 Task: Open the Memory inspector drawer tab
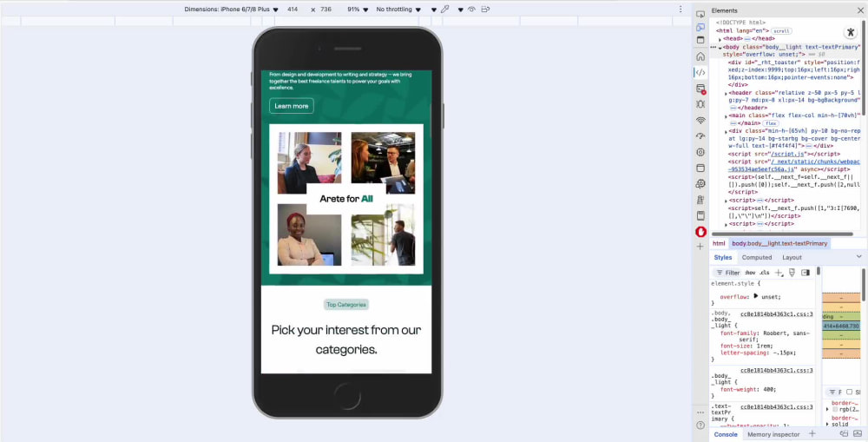click(x=773, y=434)
